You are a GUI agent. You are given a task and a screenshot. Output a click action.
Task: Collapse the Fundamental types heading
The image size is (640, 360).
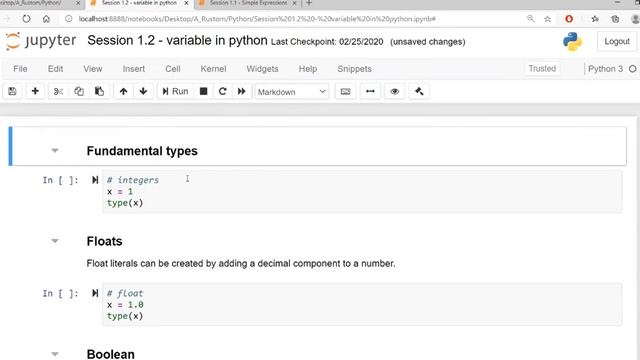tap(55, 151)
